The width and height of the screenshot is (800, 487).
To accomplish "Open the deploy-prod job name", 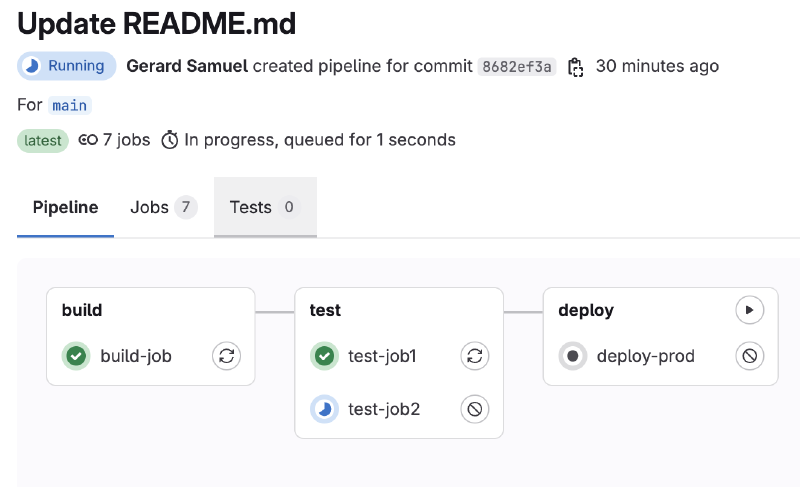I will click(645, 356).
